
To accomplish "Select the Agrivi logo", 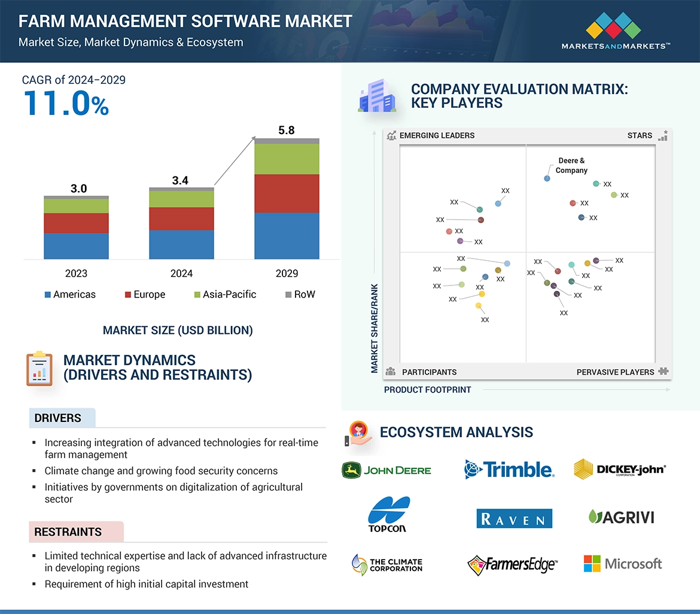I will [620, 517].
